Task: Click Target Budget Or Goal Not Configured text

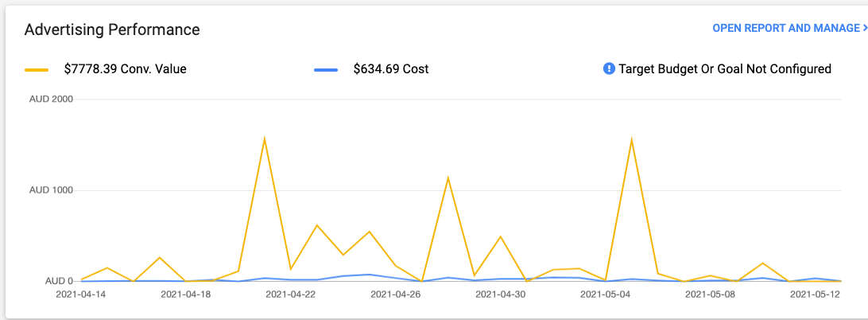Action: coord(725,69)
